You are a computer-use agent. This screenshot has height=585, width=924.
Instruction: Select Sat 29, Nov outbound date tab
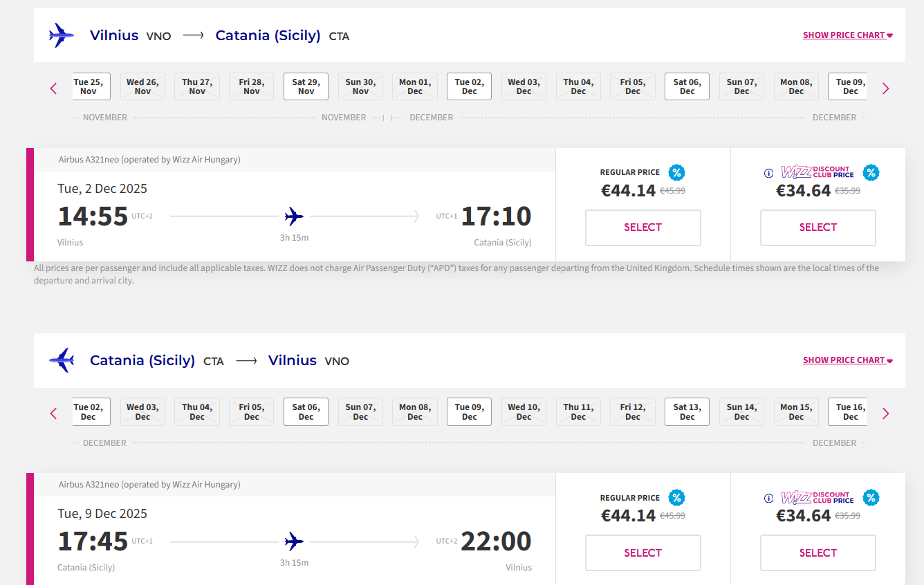pos(306,86)
